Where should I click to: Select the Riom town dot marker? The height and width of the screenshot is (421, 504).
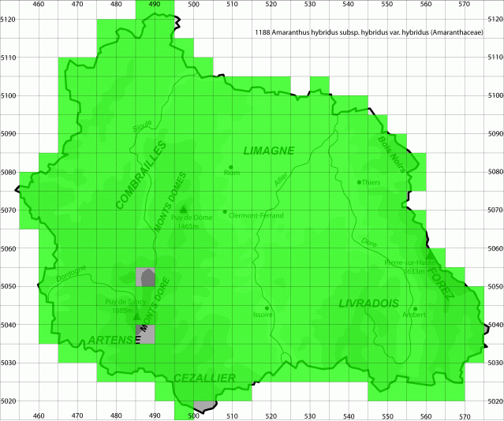pyautogui.click(x=230, y=167)
